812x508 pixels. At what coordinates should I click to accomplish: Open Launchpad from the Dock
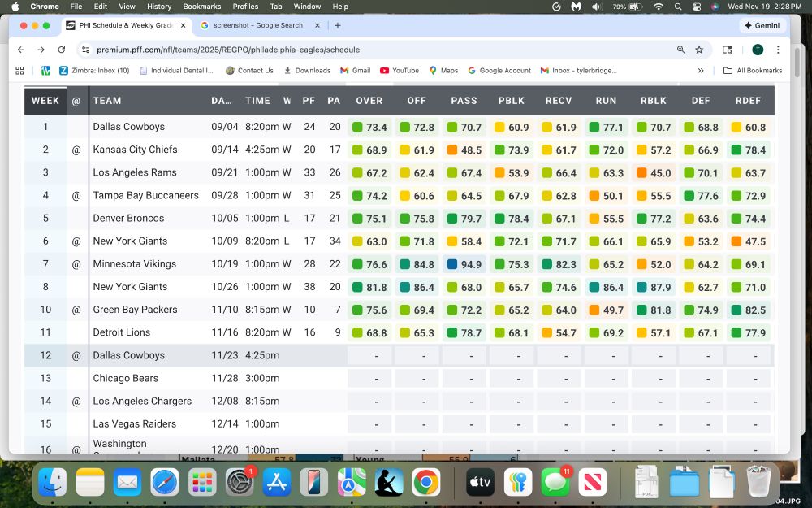[202, 482]
